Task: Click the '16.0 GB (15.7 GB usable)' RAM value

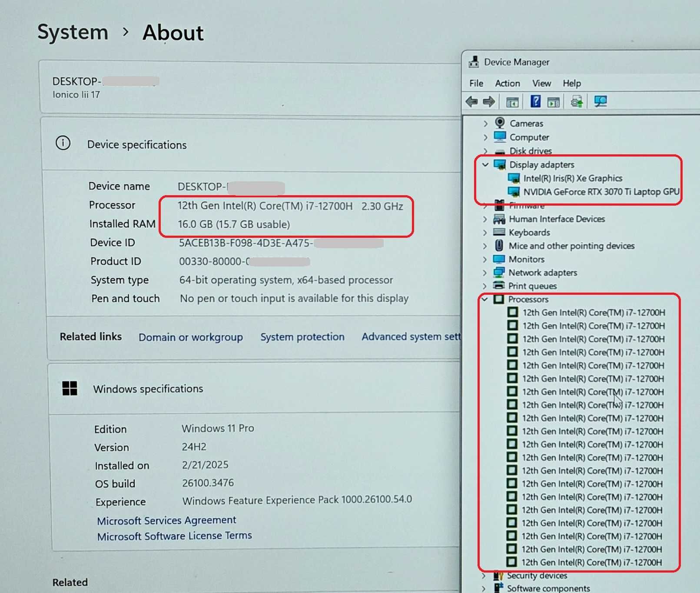Action: point(234,224)
